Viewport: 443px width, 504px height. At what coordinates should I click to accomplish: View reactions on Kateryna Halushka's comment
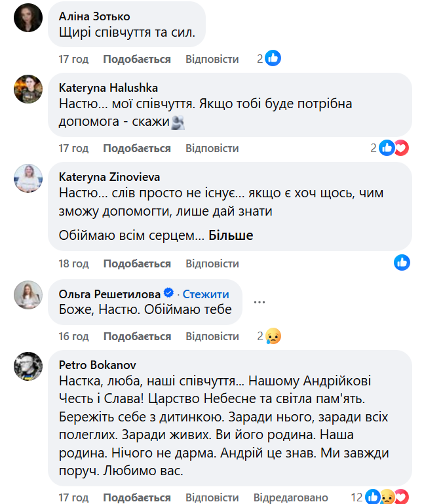tap(393, 148)
